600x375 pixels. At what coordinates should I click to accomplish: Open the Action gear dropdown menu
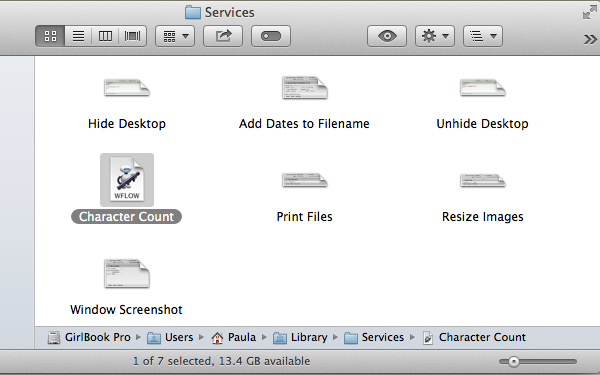435,36
